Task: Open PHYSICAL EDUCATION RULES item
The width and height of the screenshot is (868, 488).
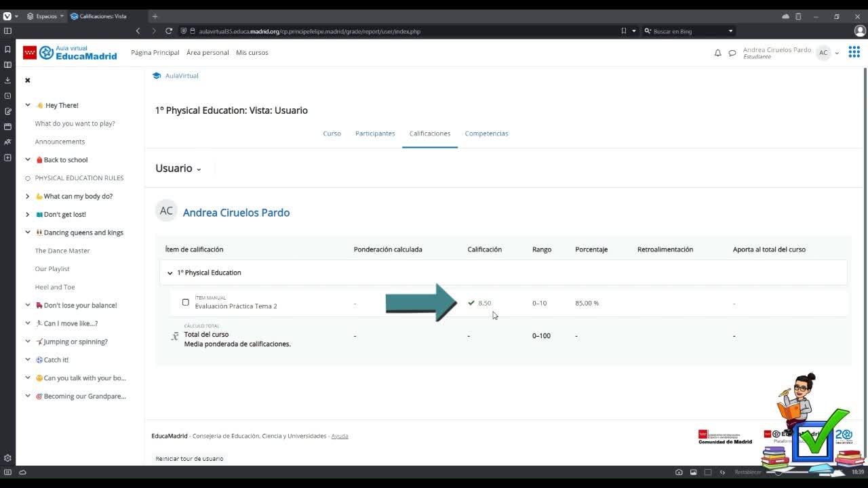Action: tap(79, 178)
